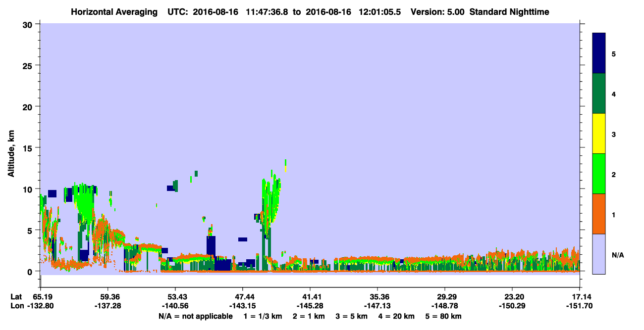The height and width of the screenshot is (330, 644).
Task: Click longitude value -145.28
Action: click(310, 306)
